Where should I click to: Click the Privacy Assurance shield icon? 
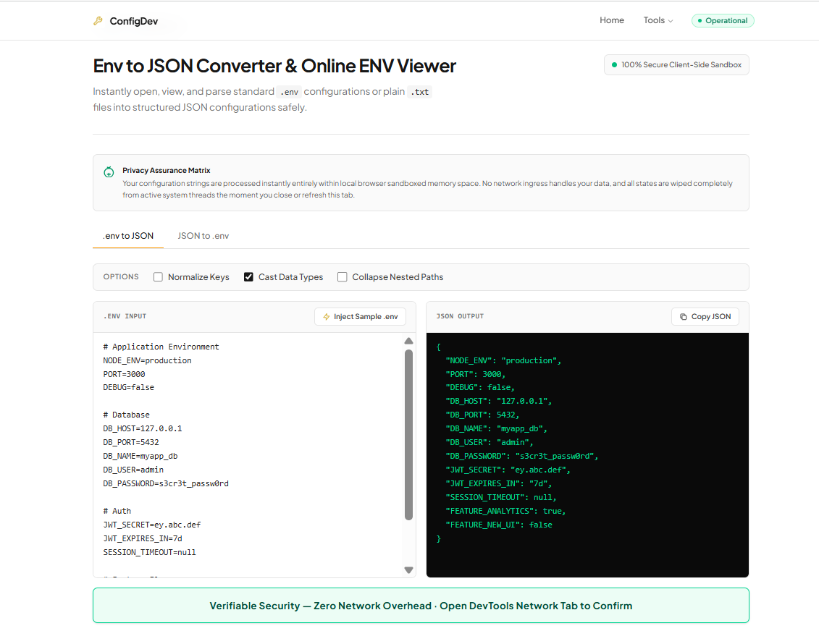pos(109,171)
